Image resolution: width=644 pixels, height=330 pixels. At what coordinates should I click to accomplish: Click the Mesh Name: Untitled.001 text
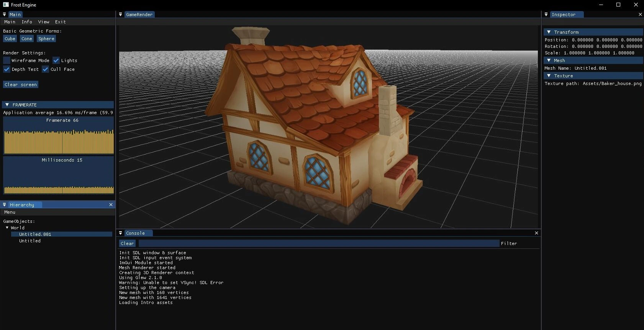click(575, 68)
